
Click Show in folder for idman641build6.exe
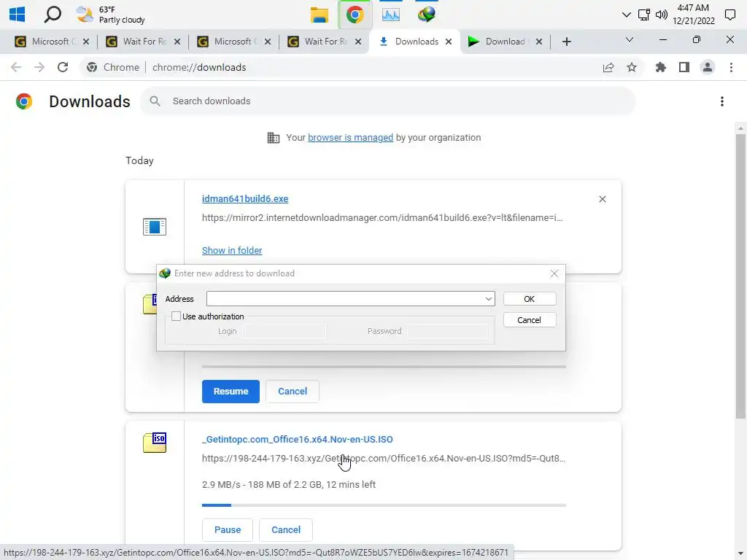click(232, 251)
